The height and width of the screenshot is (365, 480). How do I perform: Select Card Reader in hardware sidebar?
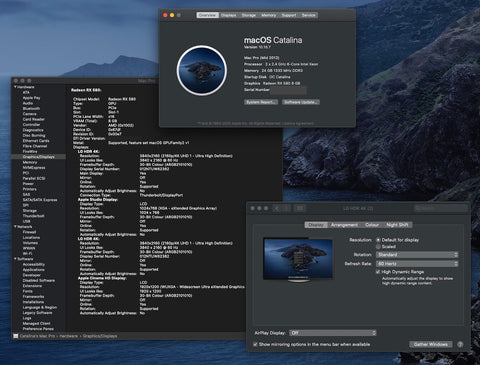[33, 119]
